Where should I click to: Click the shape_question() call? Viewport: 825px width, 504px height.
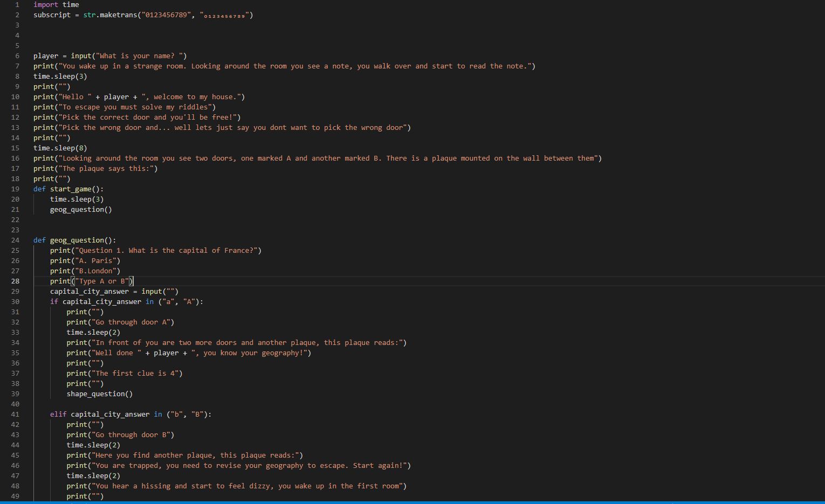click(100, 394)
